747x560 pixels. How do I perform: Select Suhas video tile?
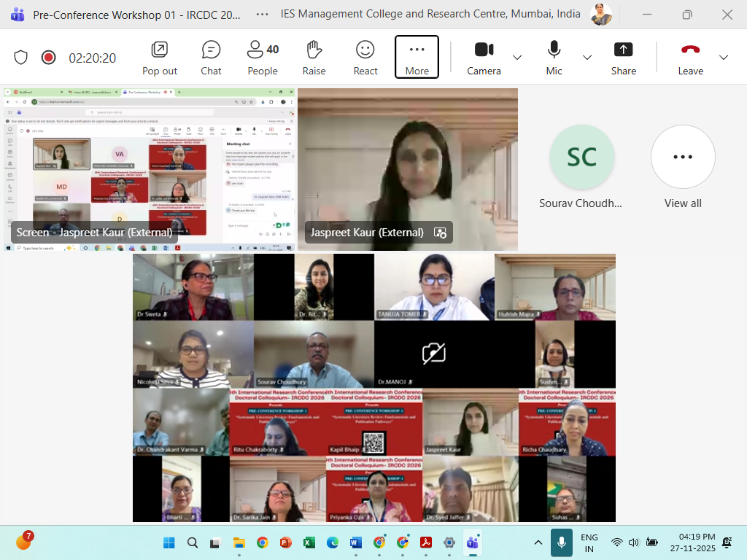[x=568, y=489]
